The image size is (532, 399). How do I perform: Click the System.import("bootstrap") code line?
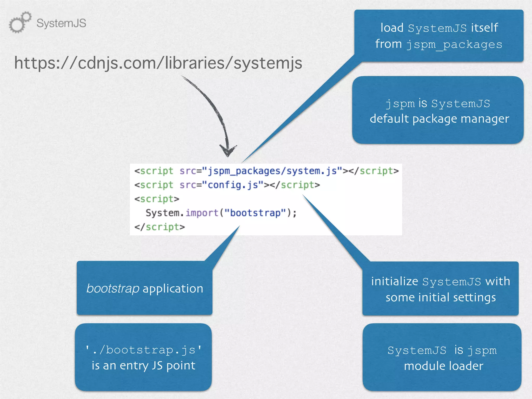(221, 213)
